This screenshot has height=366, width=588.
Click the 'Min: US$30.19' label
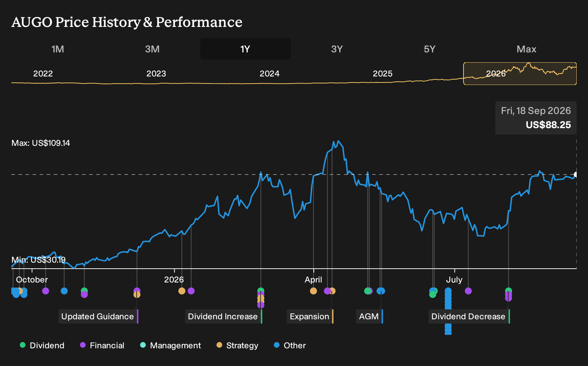click(x=39, y=260)
